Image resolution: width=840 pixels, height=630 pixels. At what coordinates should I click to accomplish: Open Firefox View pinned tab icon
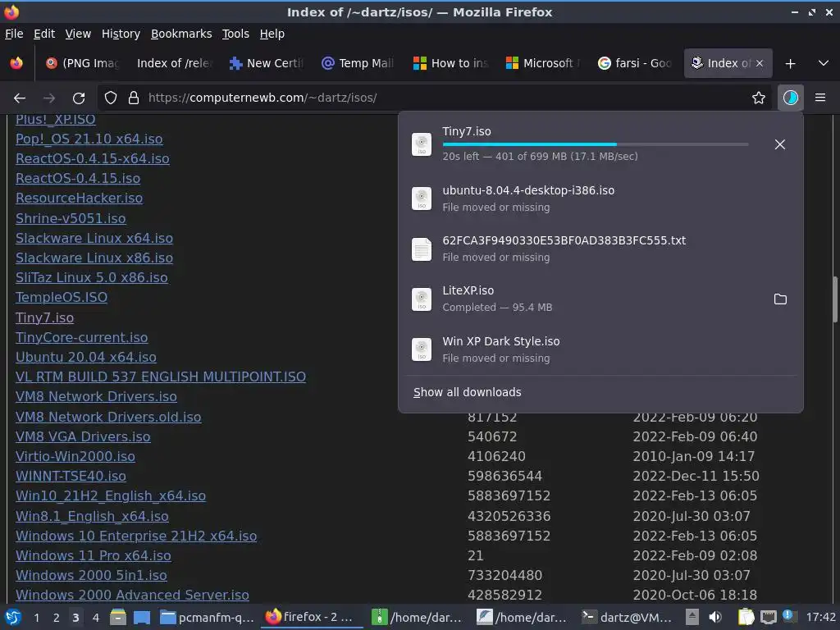(16, 63)
